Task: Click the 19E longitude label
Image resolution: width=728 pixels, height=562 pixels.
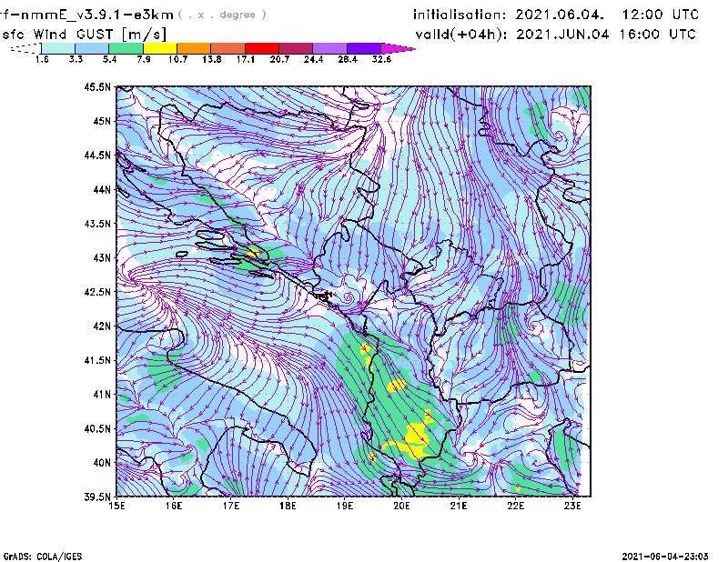Action: click(345, 506)
